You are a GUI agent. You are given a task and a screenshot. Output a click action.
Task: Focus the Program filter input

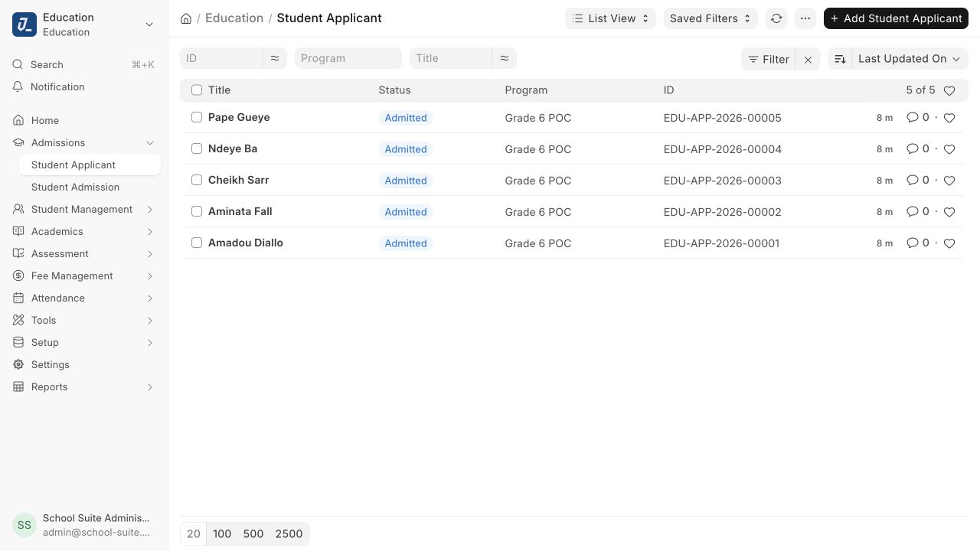348,58
